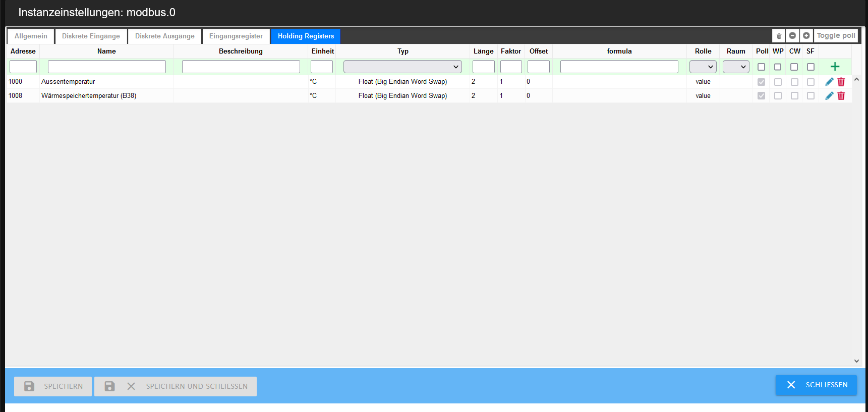This screenshot has width=868, height=412.
Task: Enable CW for Wärmespeichertemperatur (B38)
Action: [x=794, y=96]
